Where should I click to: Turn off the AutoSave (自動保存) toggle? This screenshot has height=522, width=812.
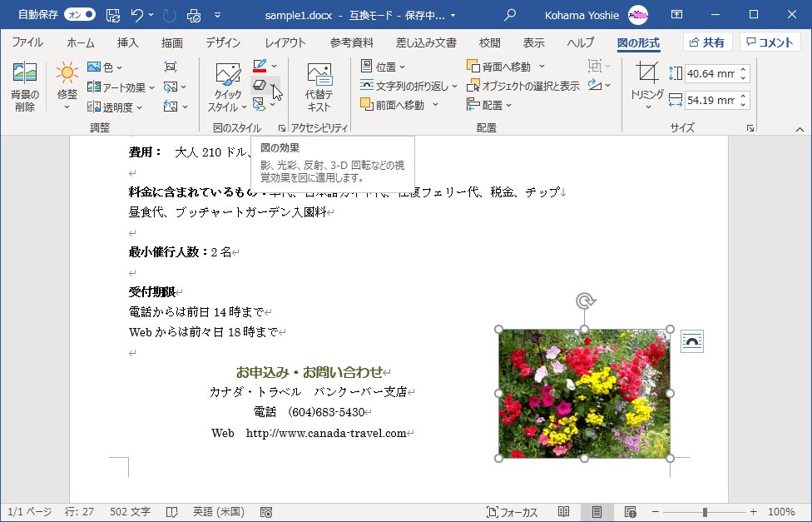[x=80, y=14]
